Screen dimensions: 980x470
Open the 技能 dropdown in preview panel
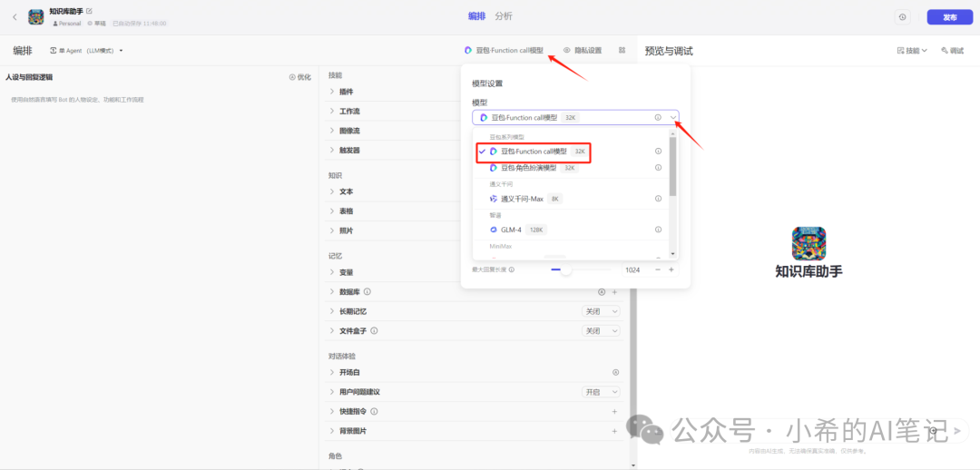pyautogui.click(x=912, y=51)
